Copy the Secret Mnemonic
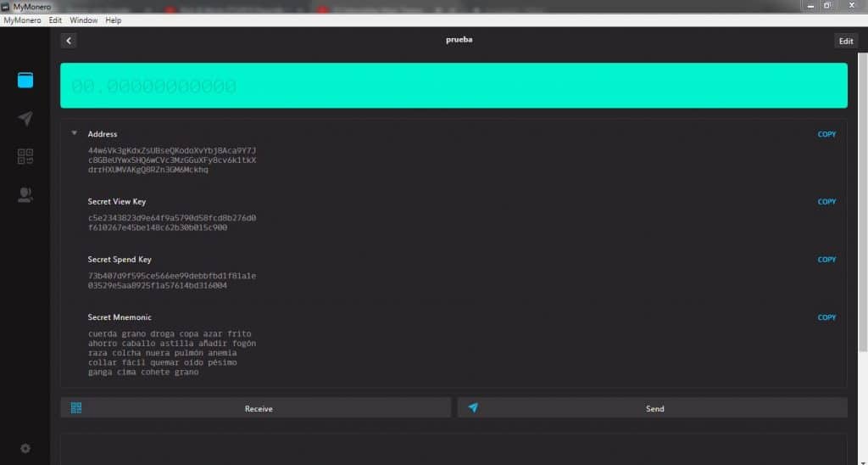Image resolution: width=868 pixels, height=465 pixels. (x=826, y=317)
